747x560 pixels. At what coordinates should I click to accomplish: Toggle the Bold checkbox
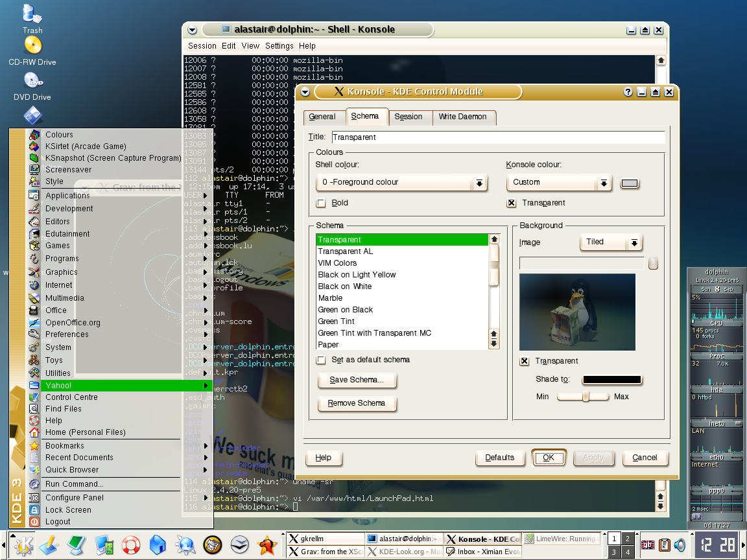point(321,204)
